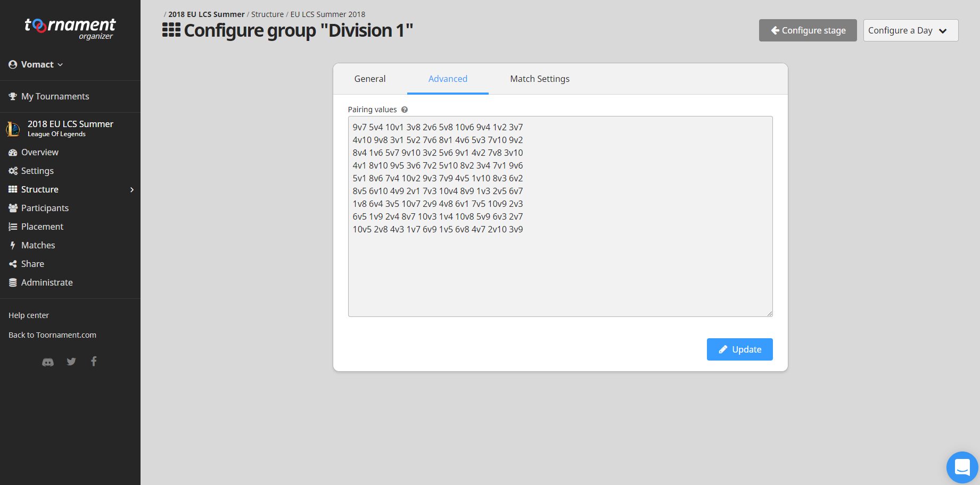Click the user avatar icon beside Vomact
The height and width of the screenshot is (485, 980).
point(13,64)
